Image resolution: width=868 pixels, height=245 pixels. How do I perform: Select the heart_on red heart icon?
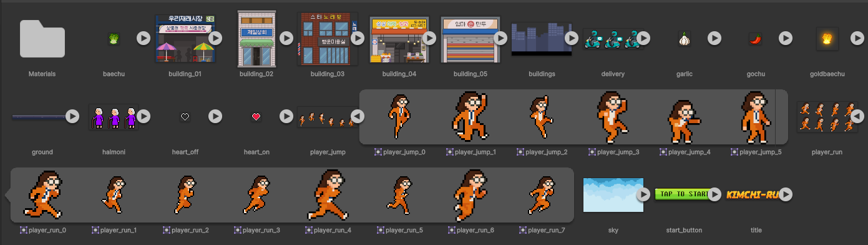[x=256, y=116]
